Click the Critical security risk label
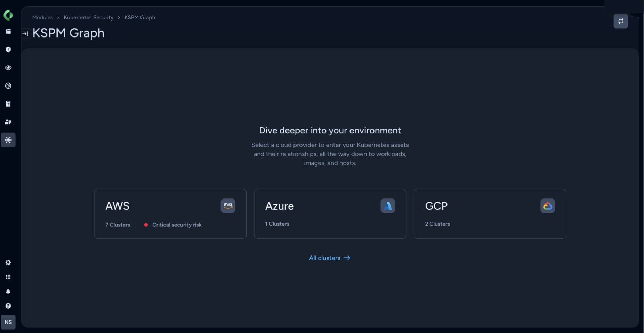The height and width of the screenshot is (333, 644). [x=177, y=225]
